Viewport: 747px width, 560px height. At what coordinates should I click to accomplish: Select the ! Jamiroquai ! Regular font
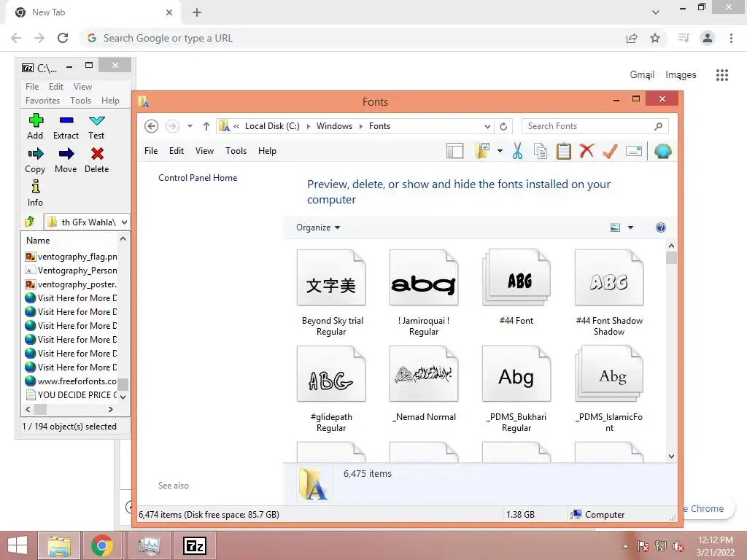424,293
